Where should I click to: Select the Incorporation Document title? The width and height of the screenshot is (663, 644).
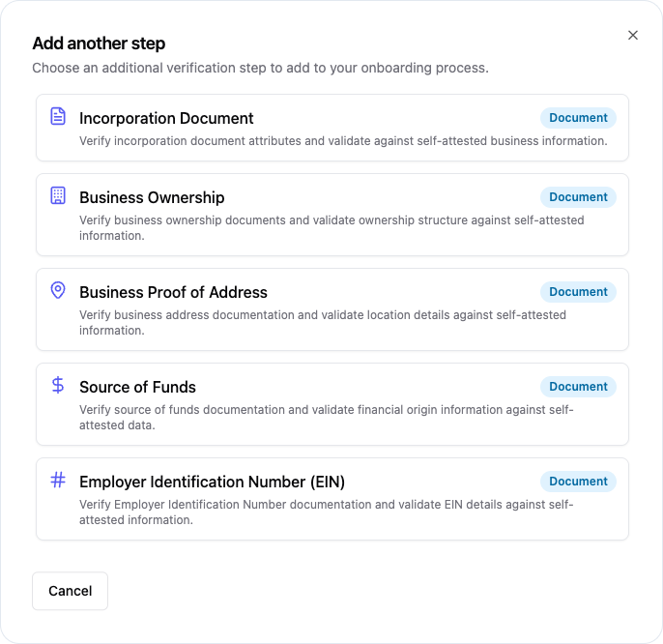tap(166, 118)
